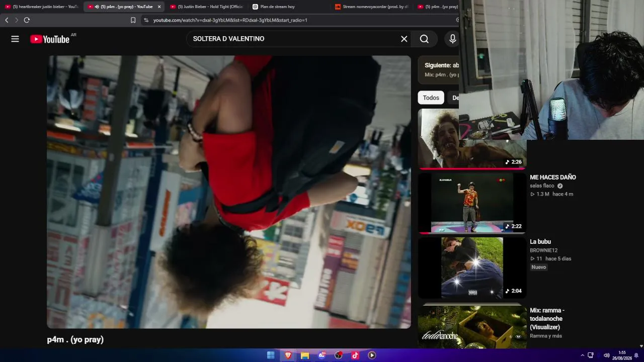Screen dimensions: 644x362
Task: Open Mix: ramma - todalanoche (Visualizer)
Action: coord(547,319)
